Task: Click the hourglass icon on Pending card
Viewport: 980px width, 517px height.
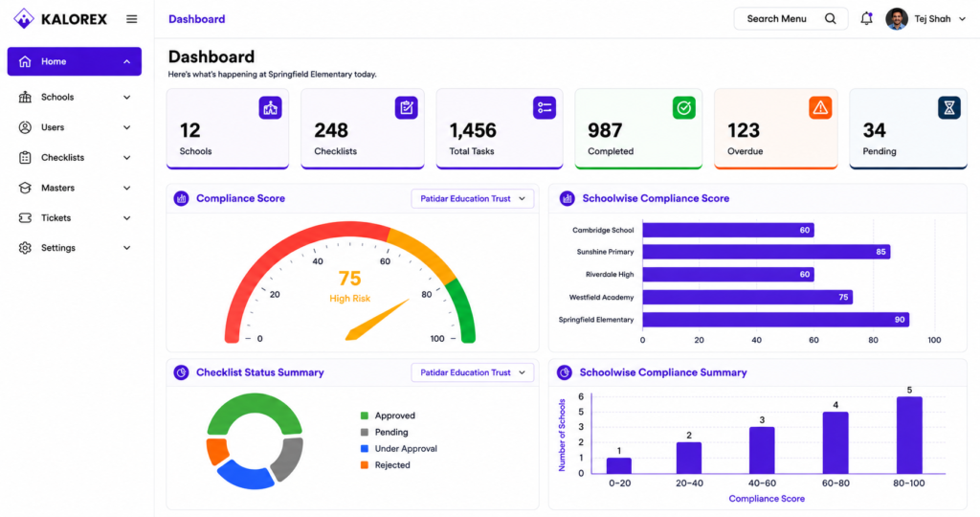Action: pyautogui.click(x=948, y=108)
